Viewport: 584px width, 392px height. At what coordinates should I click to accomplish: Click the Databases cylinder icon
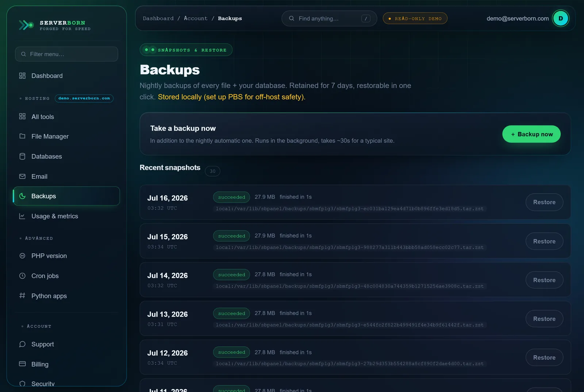click(22, 156)
